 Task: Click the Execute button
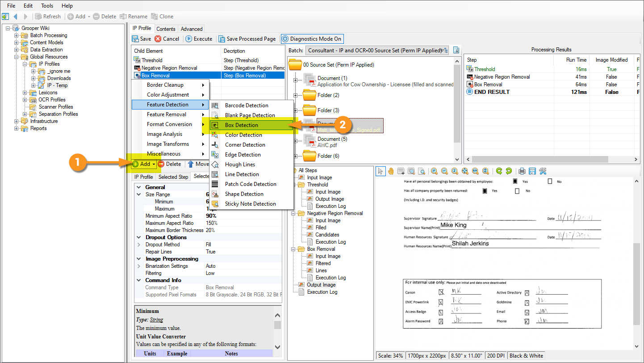pyautogui.click(x=199, y=39)
